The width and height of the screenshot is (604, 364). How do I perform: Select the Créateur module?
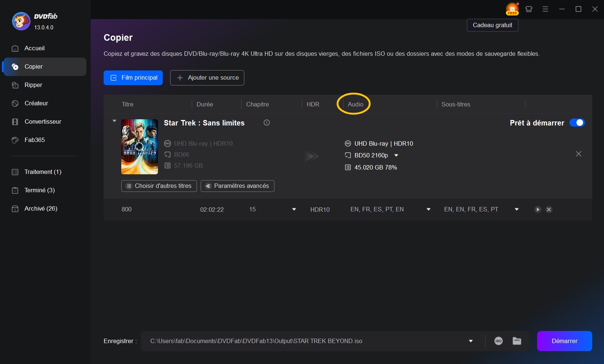tap(36, 103)
